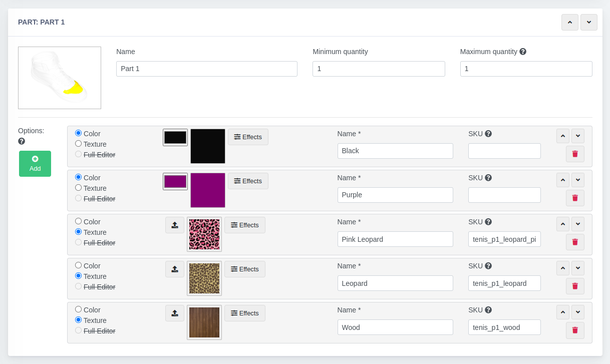This screenshot has height=364, width=610.
Task: Click header down chevron for Part 1
Action: click(x=589, y=22)
